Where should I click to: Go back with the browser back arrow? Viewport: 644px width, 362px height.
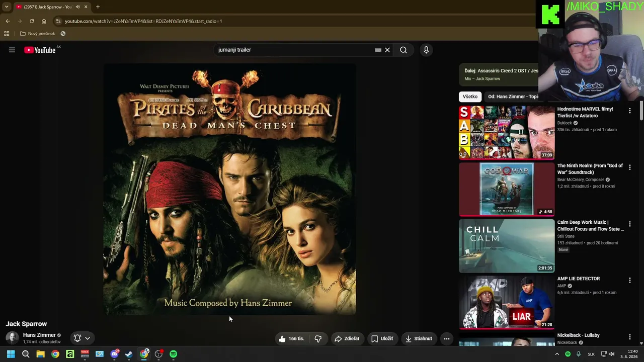coord(8,21)
